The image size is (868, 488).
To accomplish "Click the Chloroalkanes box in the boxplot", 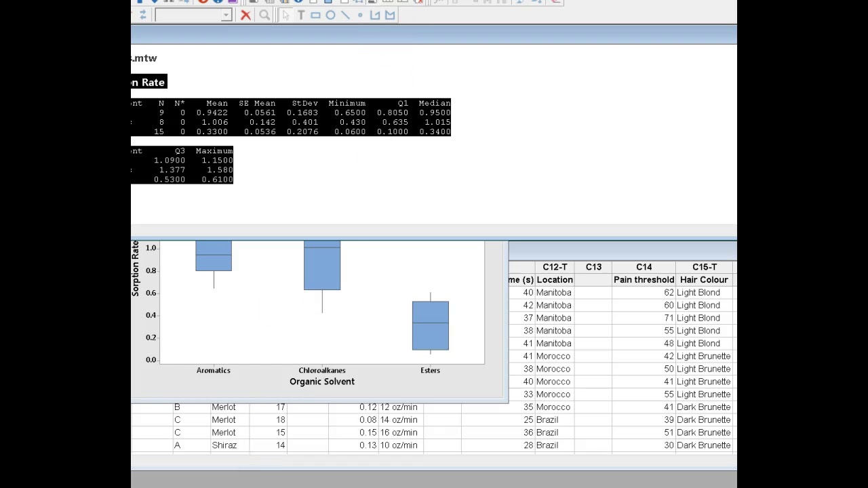I will coord(322,265).
